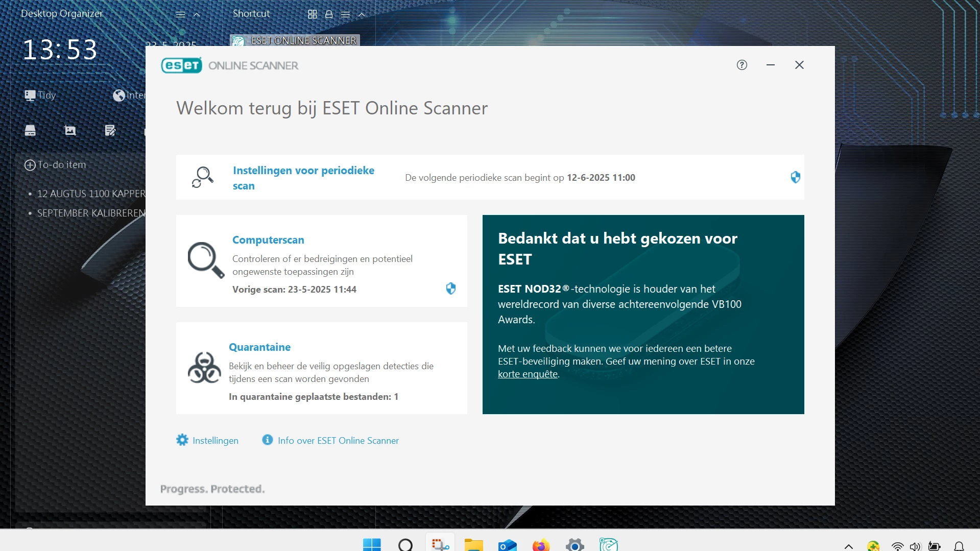Viewport: 980px width, 551px height.
Task: Expand the system tray hidden icons chevron
Action: pos(849,546)
